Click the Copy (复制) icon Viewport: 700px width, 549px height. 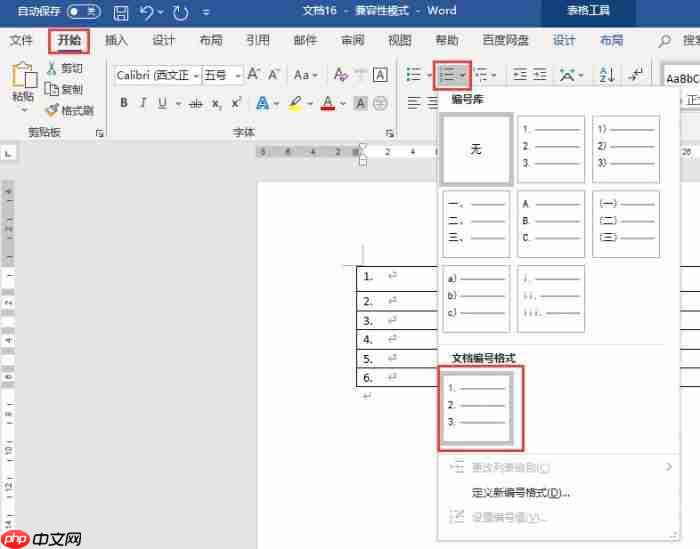pyautogui.click(x=52, y=89)
